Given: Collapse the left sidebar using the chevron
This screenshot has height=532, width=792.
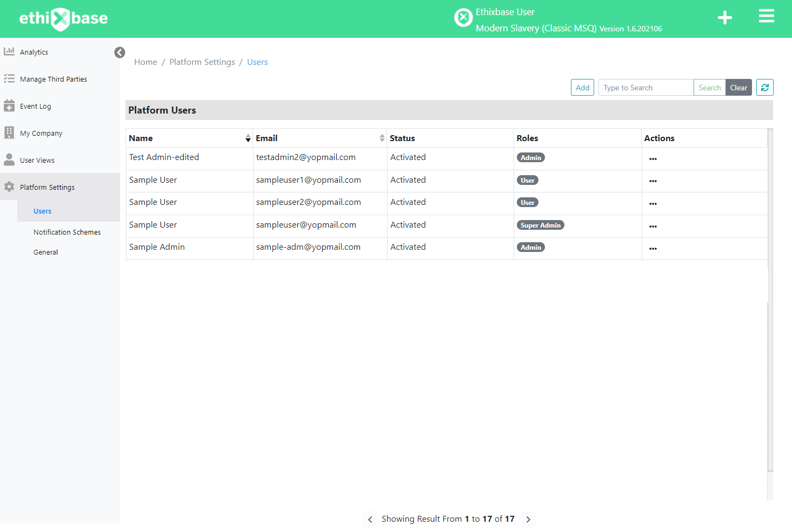Looking at the screenshot, I should 119,52.
